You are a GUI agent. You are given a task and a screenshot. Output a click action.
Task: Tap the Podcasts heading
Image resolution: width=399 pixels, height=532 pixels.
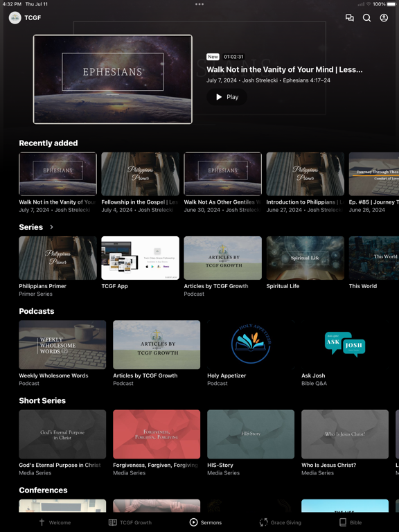click(x=37, y=311)
